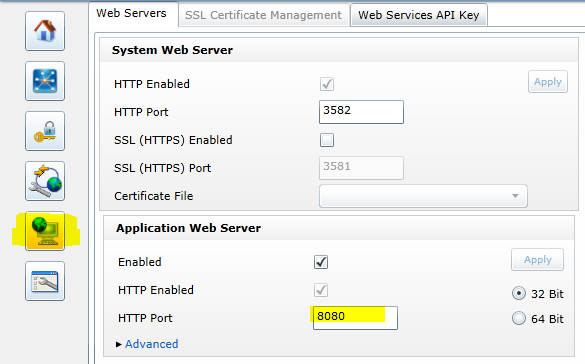Click the Advanced link text

tap(151, 344)
